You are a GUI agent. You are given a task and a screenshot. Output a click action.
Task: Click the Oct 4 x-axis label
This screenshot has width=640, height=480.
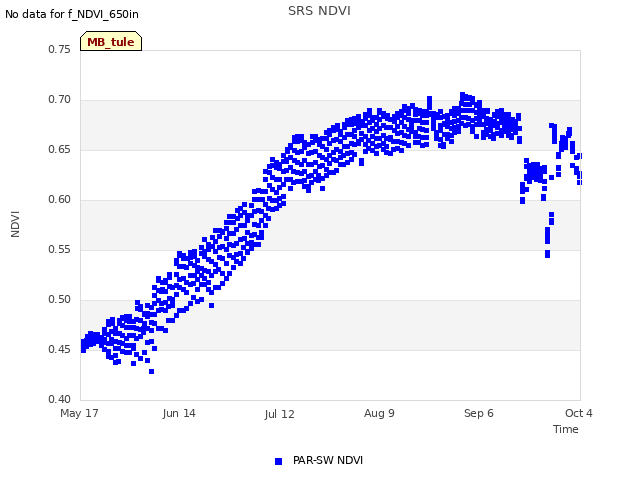click(578, 413)
